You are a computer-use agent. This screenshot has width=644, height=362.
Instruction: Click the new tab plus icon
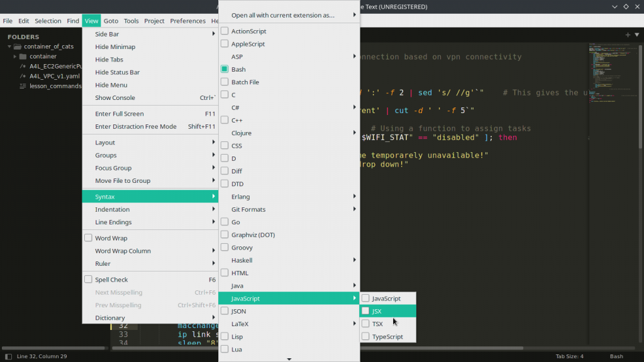pyautogui.click(x=628, y=35)
